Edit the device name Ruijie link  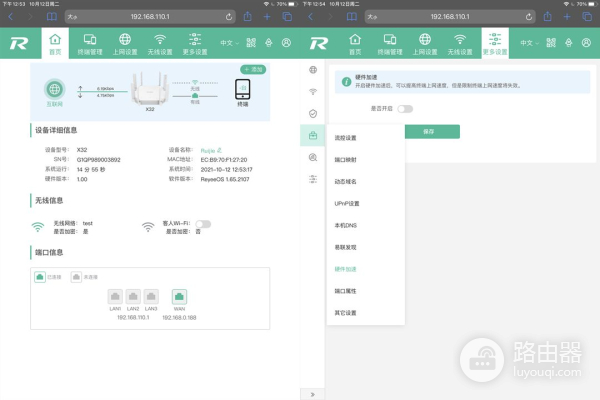point(211,150)
